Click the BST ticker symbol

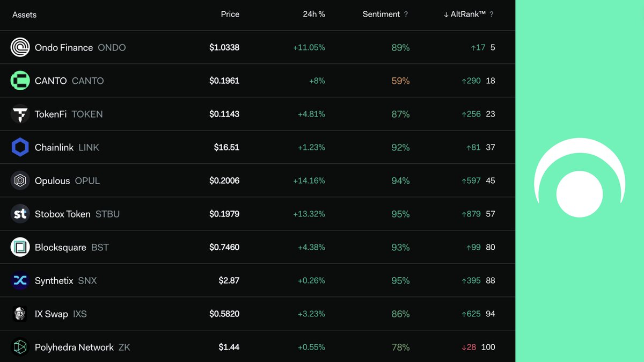pyautogui.click(x=100, y=247)
